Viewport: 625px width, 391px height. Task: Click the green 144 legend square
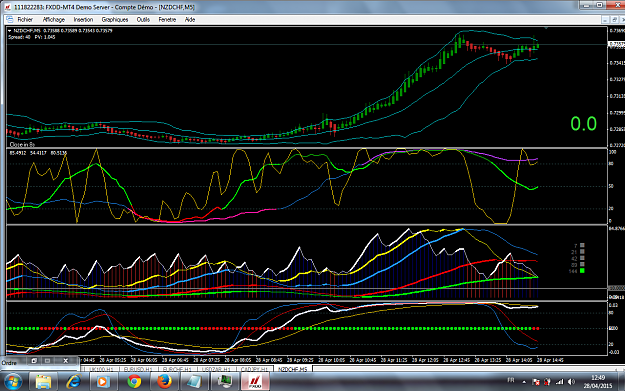pos(582,271)
